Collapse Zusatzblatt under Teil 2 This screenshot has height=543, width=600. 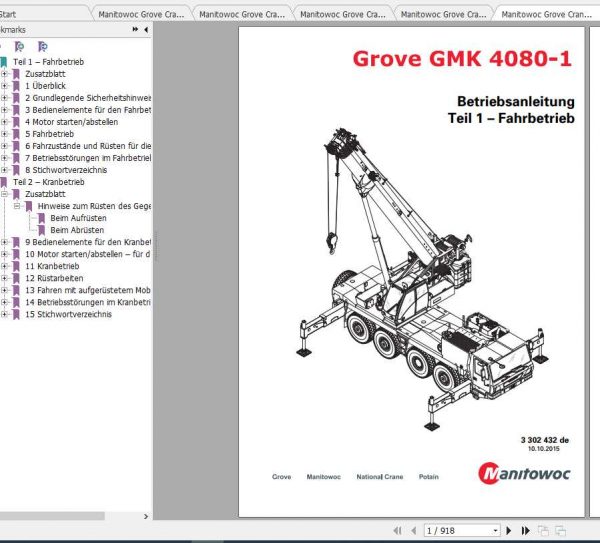[4, 194]
